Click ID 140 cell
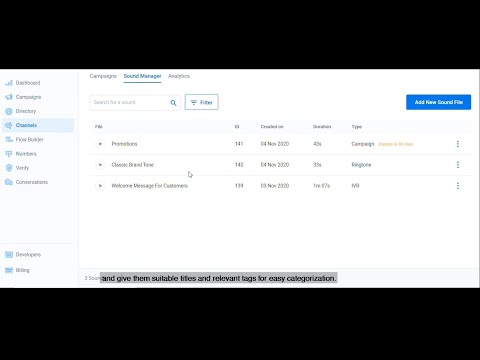The image size is (480, 360). pyautogui.click(x=239, y=165)
